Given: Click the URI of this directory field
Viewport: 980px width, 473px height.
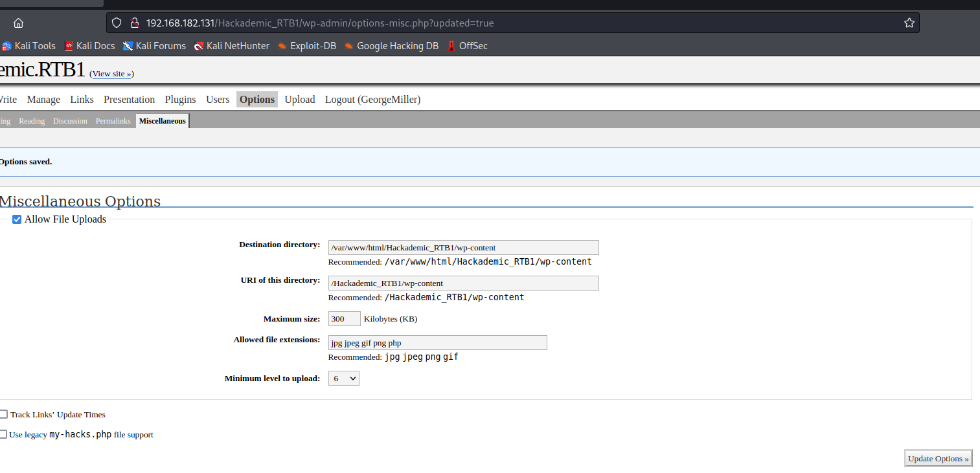Looking at the screenshot, I should 464,283.
